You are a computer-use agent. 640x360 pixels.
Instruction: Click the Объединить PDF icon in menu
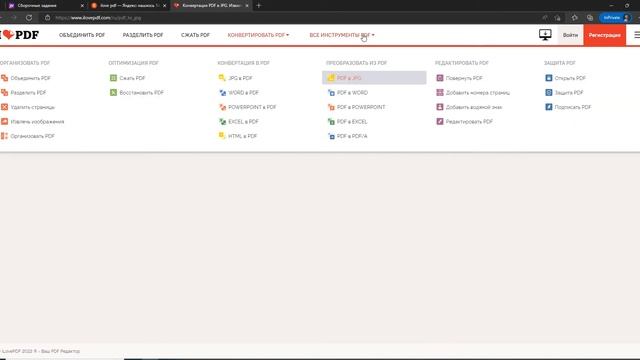(4, 78)
